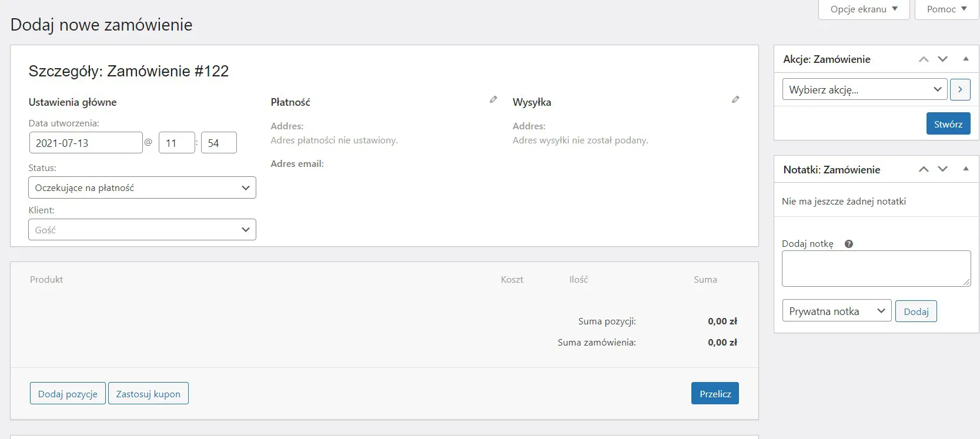This screenshot has height=439, width=980.
Task: Open the Prywatna notka note type dropdown
Action: tap(837, 311)
